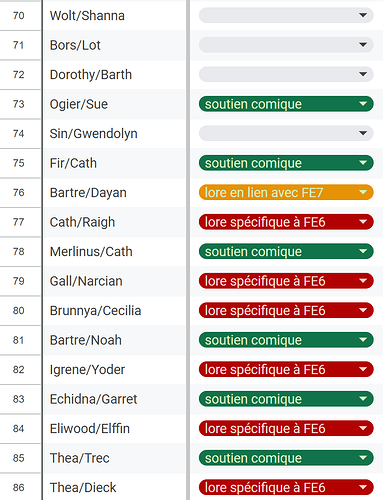Click the dropdown arrow for Gall/Narcian's lore chip
Viewport: 383px width, 500px height.
[363, 281]
